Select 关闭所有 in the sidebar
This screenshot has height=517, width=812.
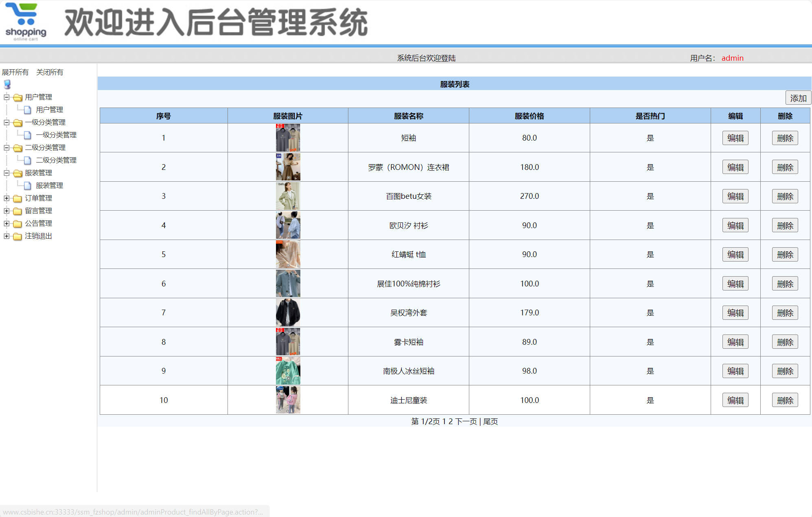[x=50, y=72]
